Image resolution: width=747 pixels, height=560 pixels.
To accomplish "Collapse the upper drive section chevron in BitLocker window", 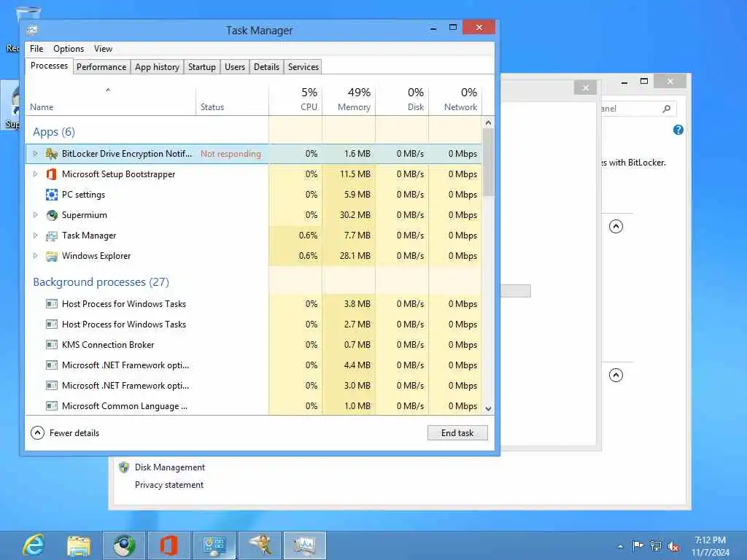I will point(616,226).
